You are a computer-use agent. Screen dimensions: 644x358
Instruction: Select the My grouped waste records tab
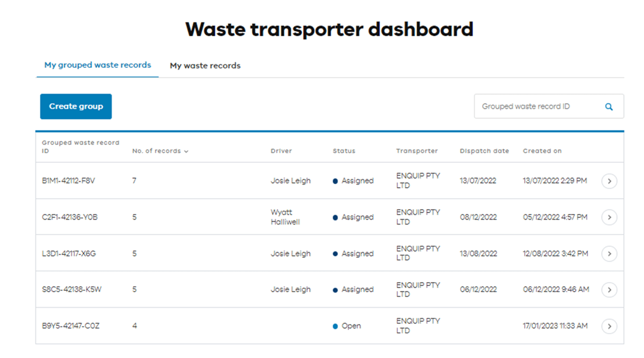[x=97, y=65]
